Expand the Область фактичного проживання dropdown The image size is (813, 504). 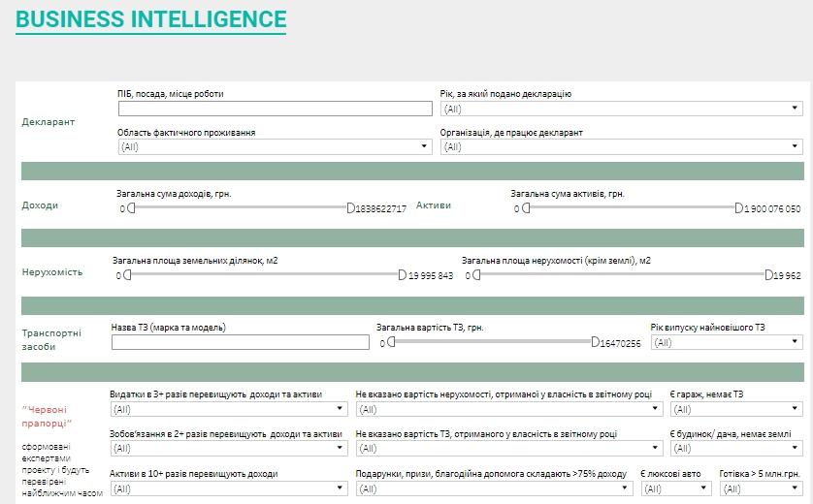tap(275, 147)
